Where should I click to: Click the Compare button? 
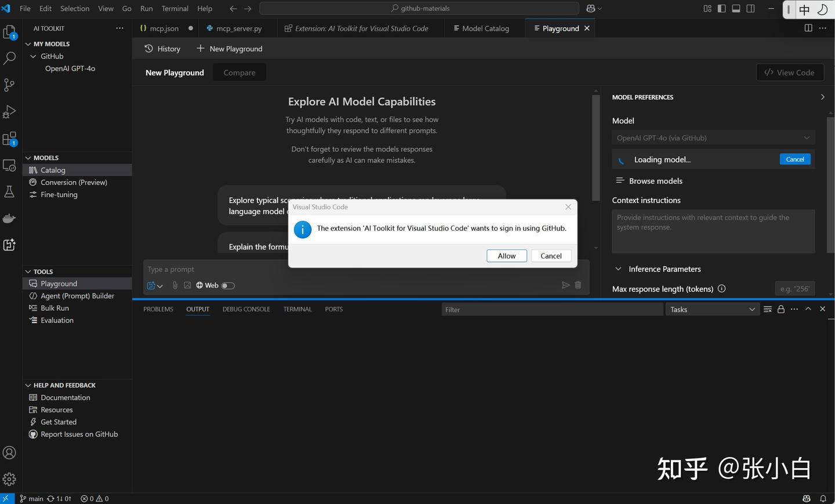pyautogui.click(x=239, y=72)
